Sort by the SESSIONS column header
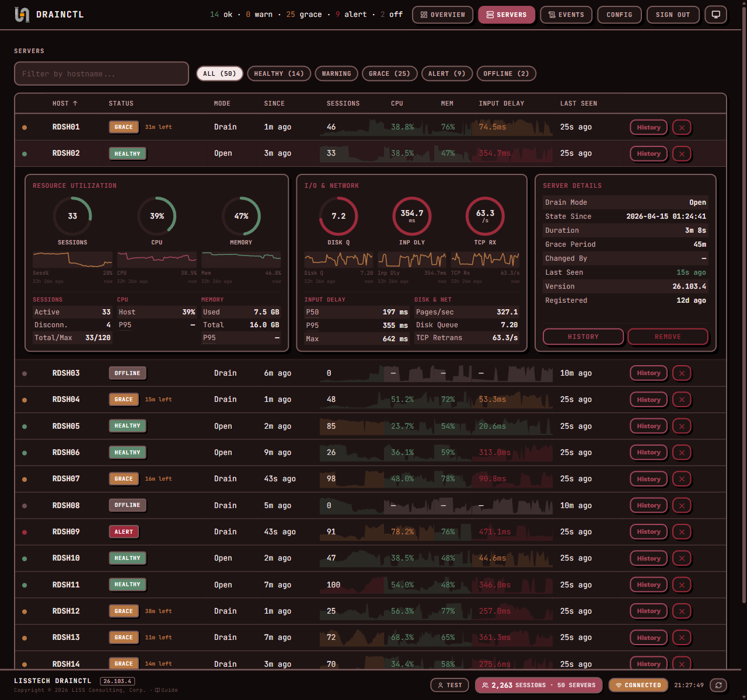This screenshot has height=700, width=747. tap(343, 103)
